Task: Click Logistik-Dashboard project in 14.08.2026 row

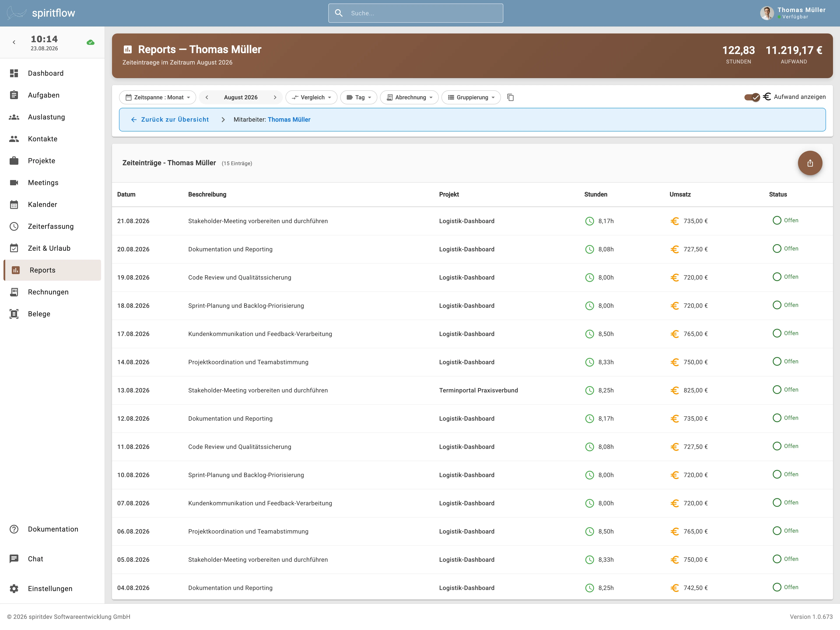Action: [x=467, y=362]
